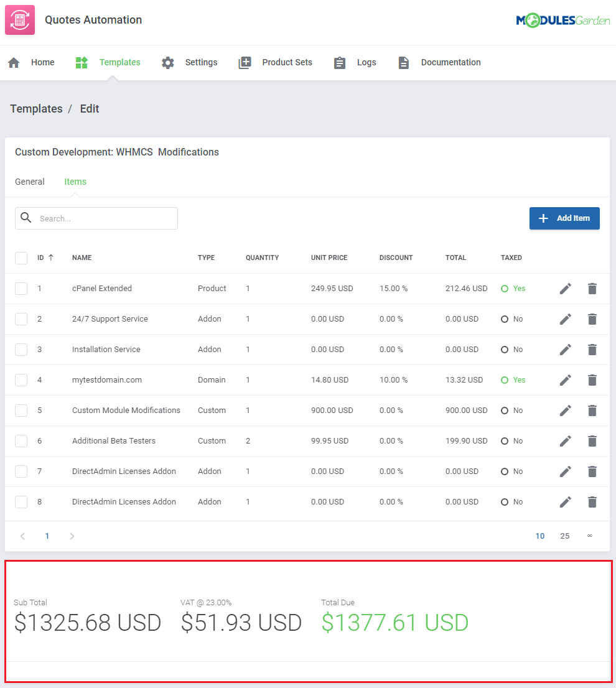This screenshot has height=688, width=616.
Task: Check the Custom Module Modifications row checkbox
Action: pos(21,411)
